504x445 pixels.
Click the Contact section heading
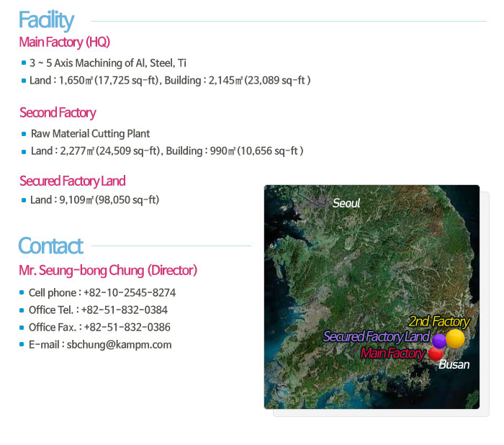coord(51,246)
